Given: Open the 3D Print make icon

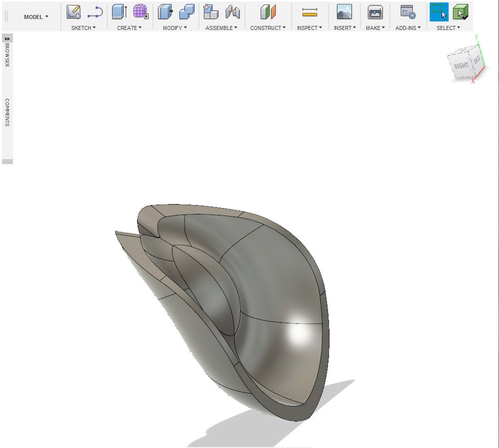Looking at the screenshot, I should click(375, 12).
